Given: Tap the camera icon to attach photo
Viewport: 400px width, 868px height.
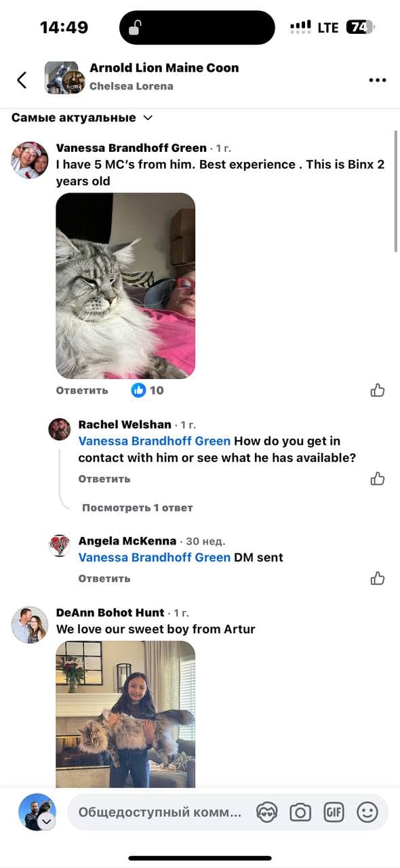Looking at the screenshot, I should (300, 812).
